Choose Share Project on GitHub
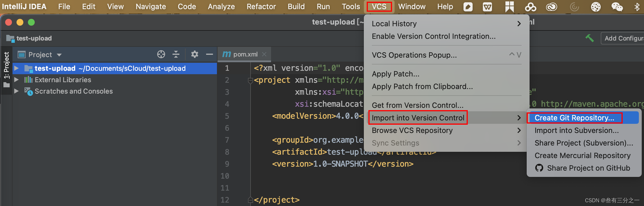Screen dimensions: 644x206 [x=588, y=168]
